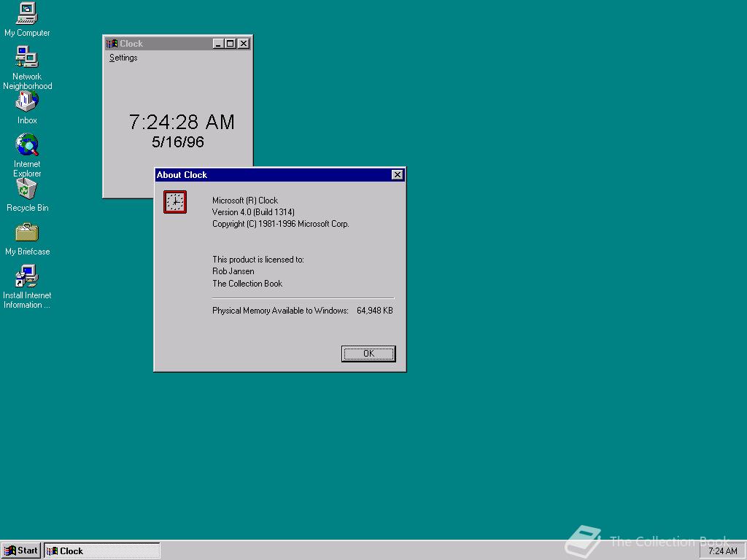The width and height of the screenshot is (747, 560).
Task: Close the About Clock dialog
Action: (x=398, y=175)
